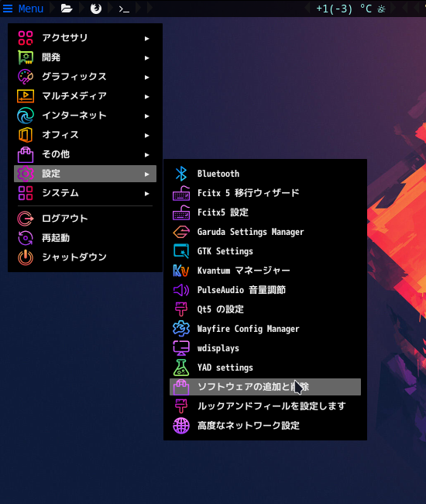Open Fcitx 5 移行ウィザード
The image size is (426, 504).
click(265, 193)
